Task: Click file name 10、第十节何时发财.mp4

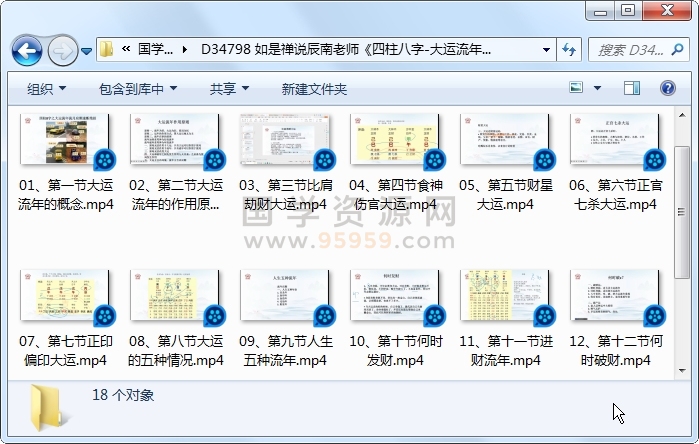Action: pyautogui.click(x=396, y=350)
